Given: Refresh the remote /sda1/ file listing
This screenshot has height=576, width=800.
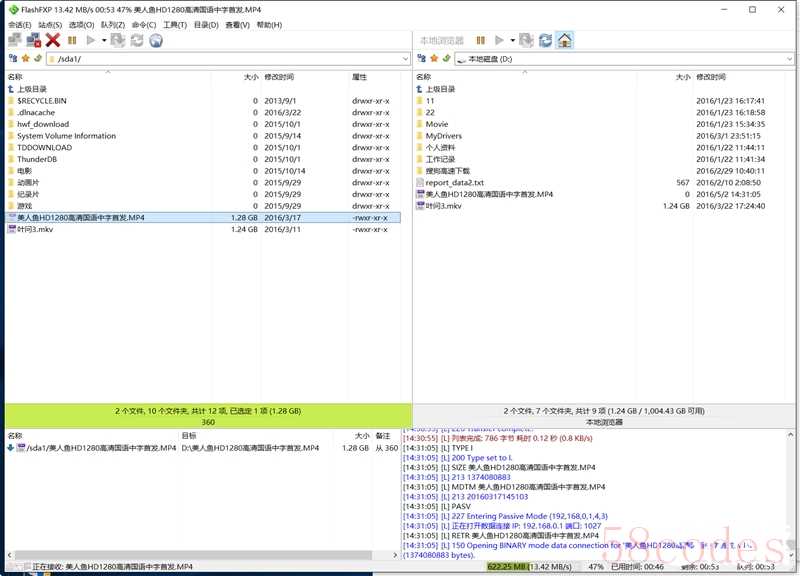Looking at the screenshot, I should (137, 40).
